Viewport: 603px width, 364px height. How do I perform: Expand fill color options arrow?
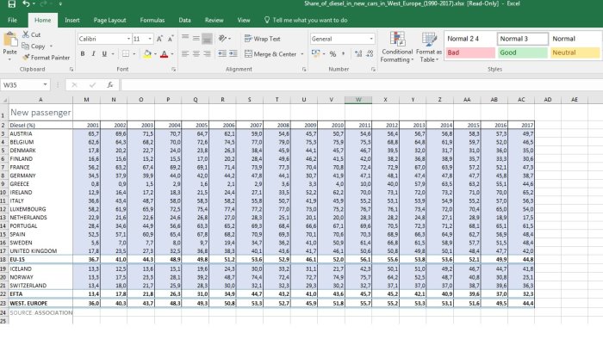(x=155, y=54)
